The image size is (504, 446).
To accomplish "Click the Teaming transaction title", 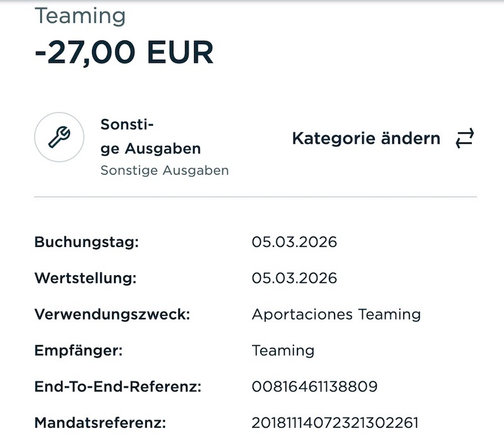I will pyautogui.click(x=80, y=16).
